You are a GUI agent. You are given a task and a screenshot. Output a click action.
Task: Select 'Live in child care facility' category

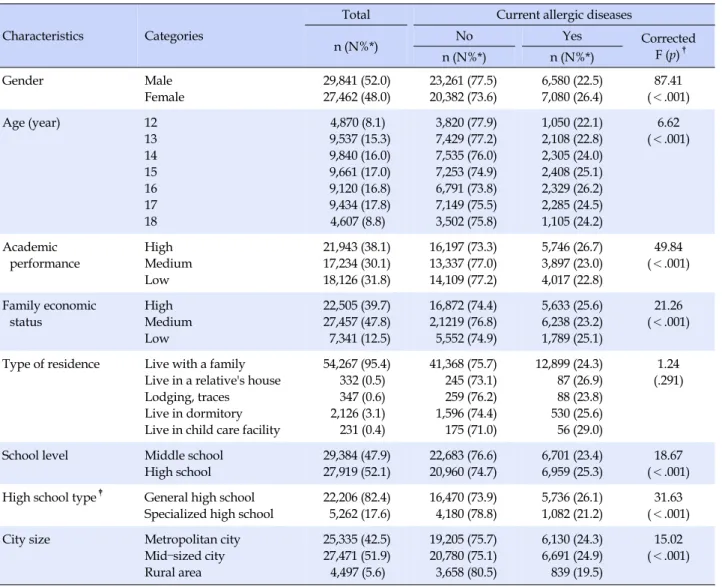pyautogui.click(x=212, y=430)
